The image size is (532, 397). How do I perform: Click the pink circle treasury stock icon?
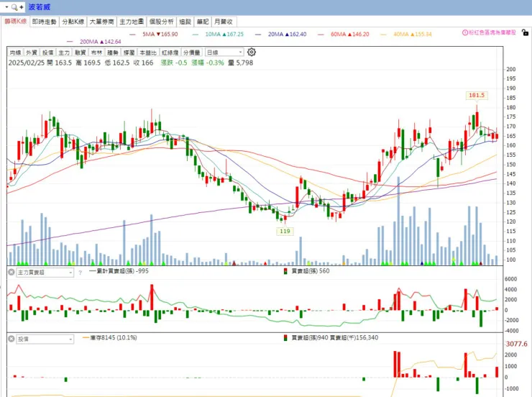point(465,32)
